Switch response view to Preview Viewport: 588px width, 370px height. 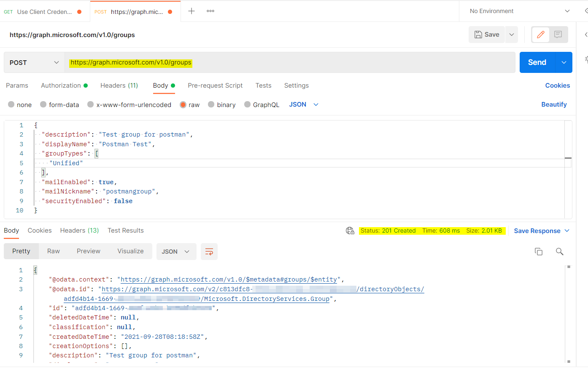coord(89,251)
